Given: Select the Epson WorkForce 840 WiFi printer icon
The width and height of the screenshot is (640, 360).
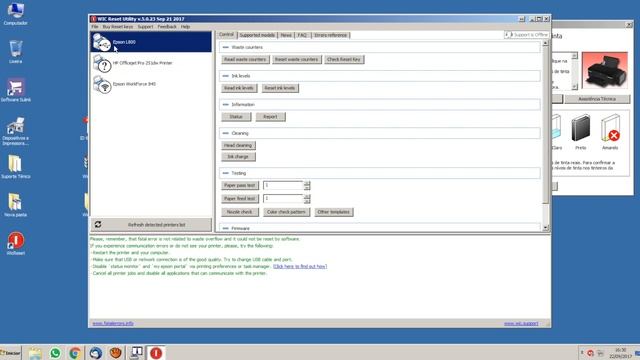Looking at the screenshot, I should [102, 84].
